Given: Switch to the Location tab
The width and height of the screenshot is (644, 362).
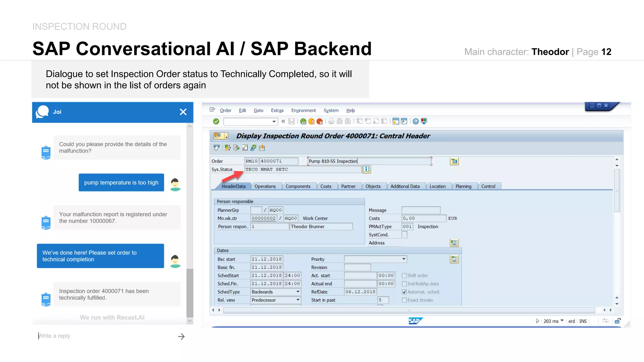Looking at the screenshot, I should (x=437, y=186).
